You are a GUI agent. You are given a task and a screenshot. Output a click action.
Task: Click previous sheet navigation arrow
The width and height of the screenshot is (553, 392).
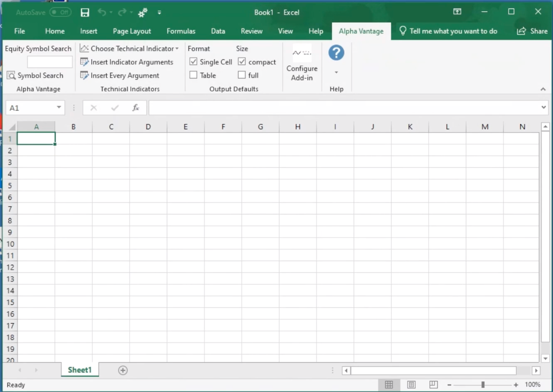coord(20,370)
